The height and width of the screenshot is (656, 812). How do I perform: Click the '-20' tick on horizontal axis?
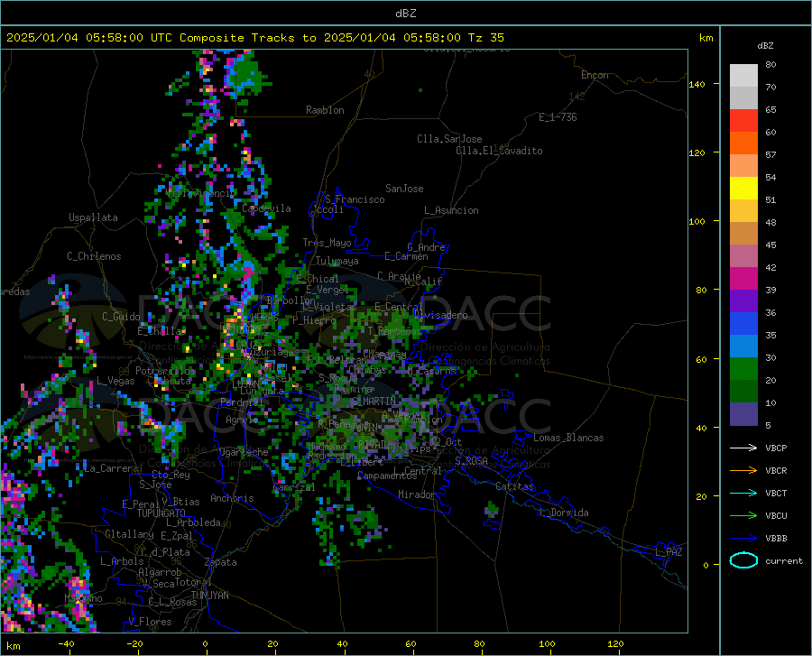(134, 643)
